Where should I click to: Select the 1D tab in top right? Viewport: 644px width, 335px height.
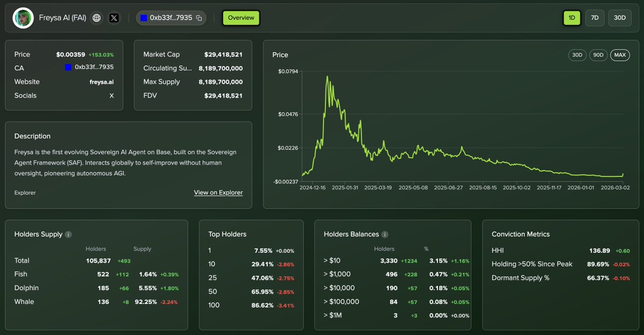click(572, 18)
